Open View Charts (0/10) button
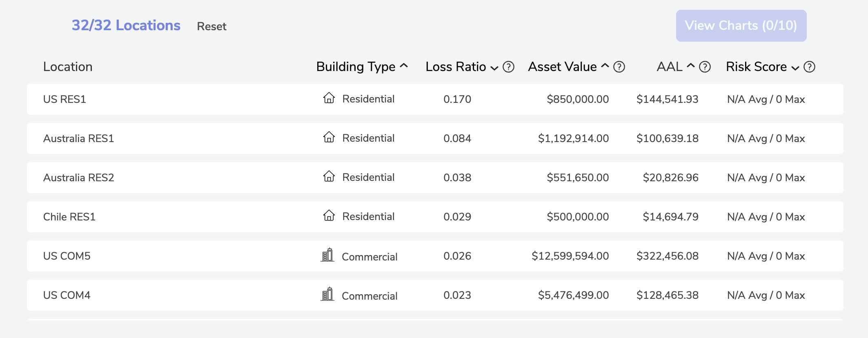The image size is (868, 338). point(741,26)
